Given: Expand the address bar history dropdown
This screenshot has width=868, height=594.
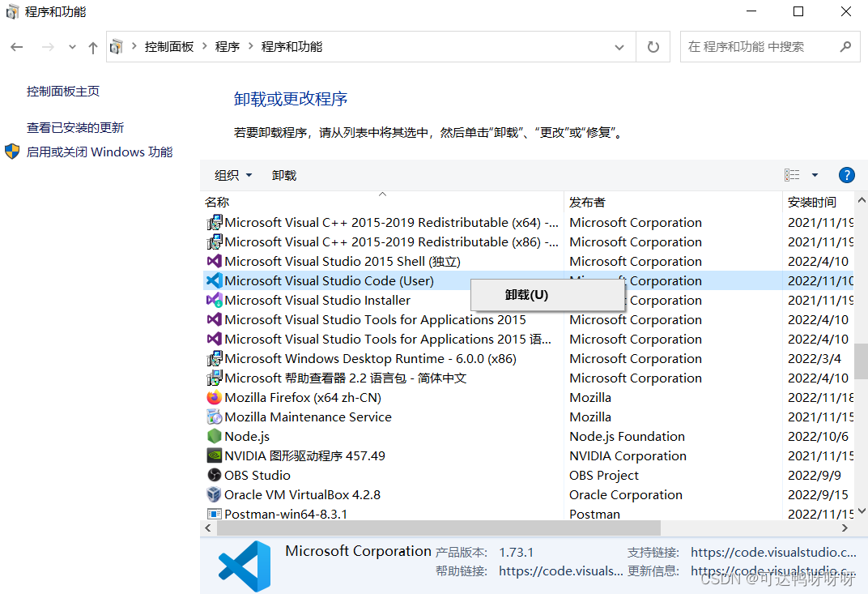Looking at the screenshot, I should 619,47.
